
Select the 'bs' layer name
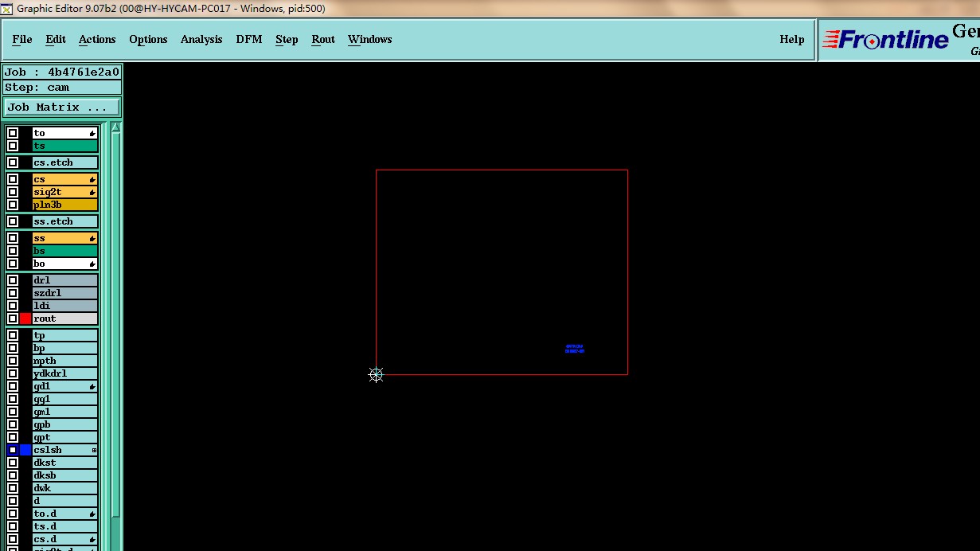(65, 251)
